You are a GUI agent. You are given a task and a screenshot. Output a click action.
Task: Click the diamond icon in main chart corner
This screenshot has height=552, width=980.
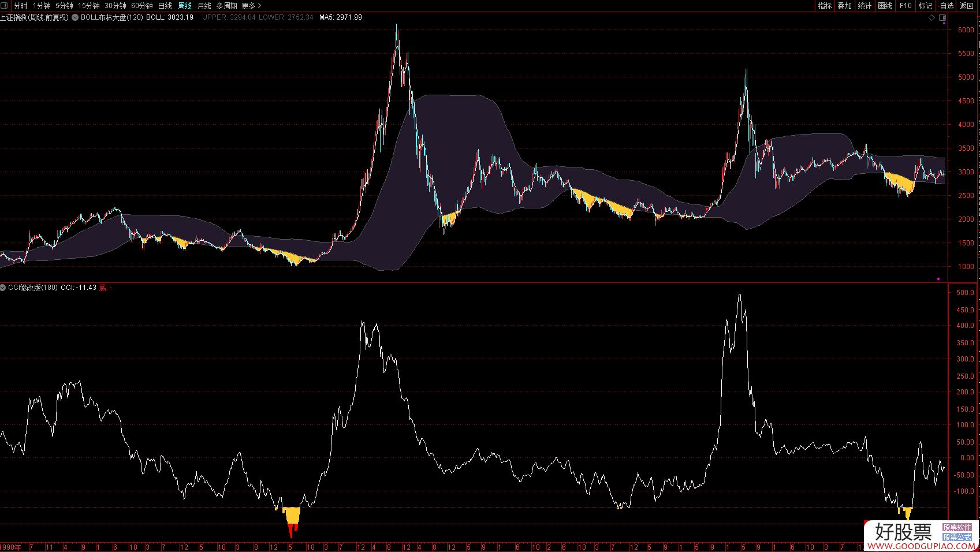pyautogui.click(x=931, y=18)
